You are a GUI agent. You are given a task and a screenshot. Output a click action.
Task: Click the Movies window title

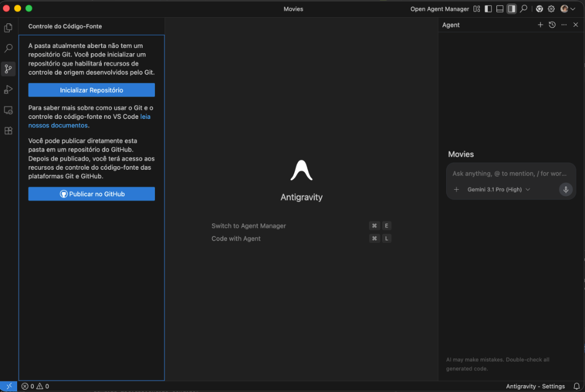click(293, 9)
